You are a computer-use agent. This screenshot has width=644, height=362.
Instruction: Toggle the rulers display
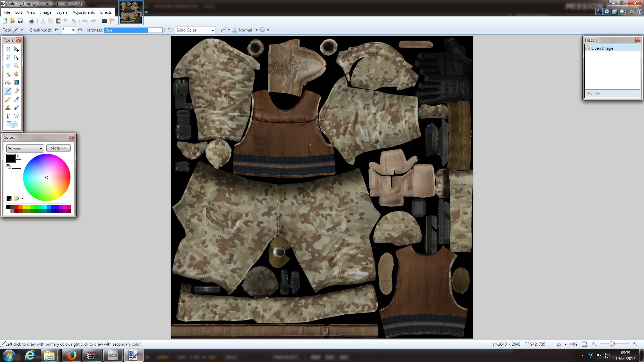(112, 21)
